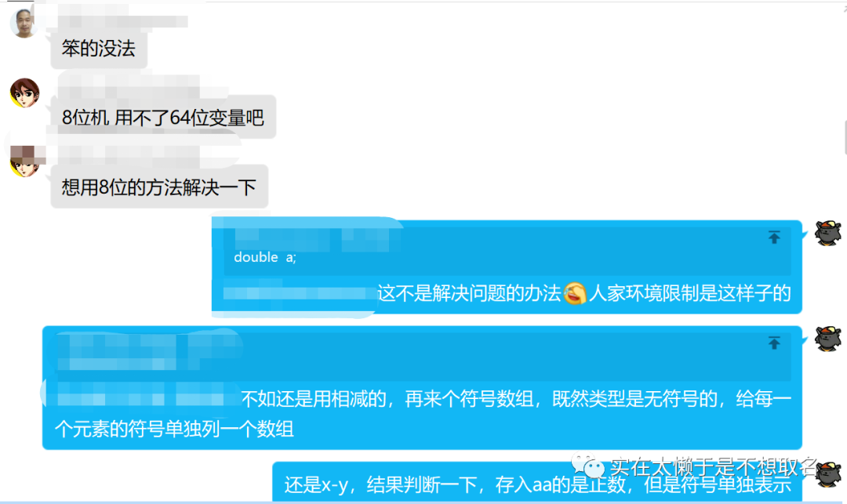Select the 8位机 用不了64位变量吧 bubble

(163, 117)
